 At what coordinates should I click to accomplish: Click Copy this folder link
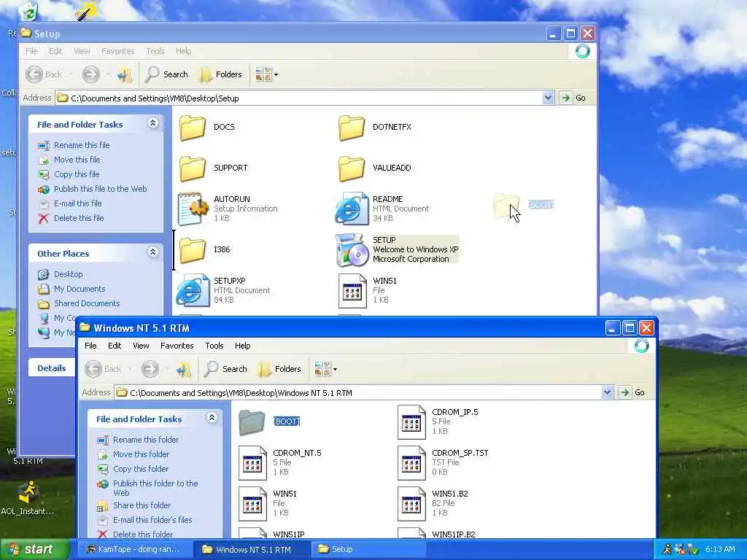click(141, 469)
